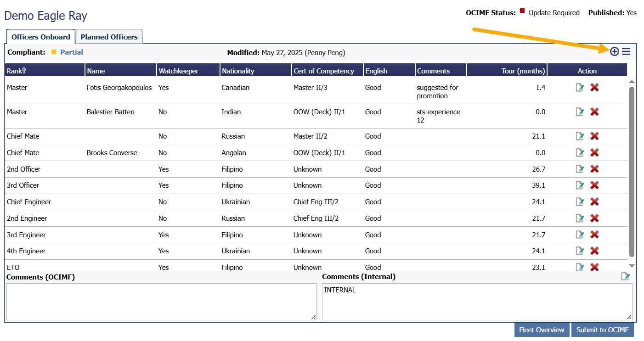Click the scroll down arrow in officers table
Screen dimensions: 644x341
pyautogui.click(x=632, y=266)
